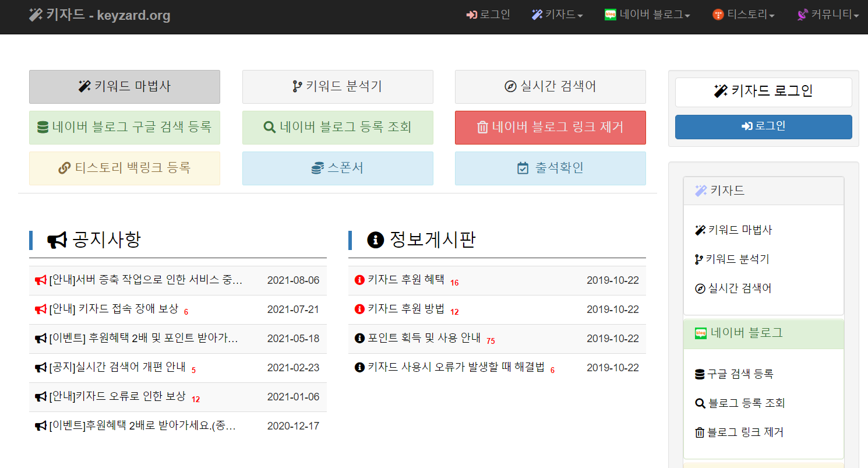Image resolution: width=868 pixels, height=468 pixels.
Task: Click the branch icon in main 키워드 분석기 button
Action: point(297,87)
